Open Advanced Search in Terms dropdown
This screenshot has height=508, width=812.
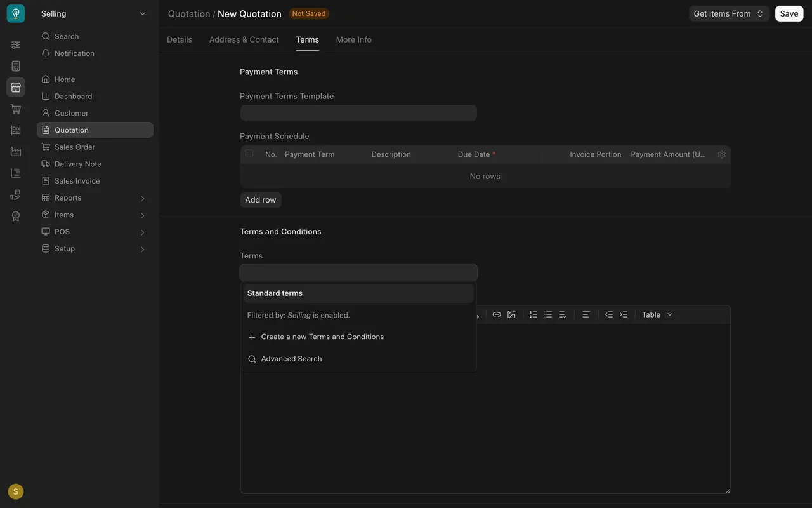point(358,359)
